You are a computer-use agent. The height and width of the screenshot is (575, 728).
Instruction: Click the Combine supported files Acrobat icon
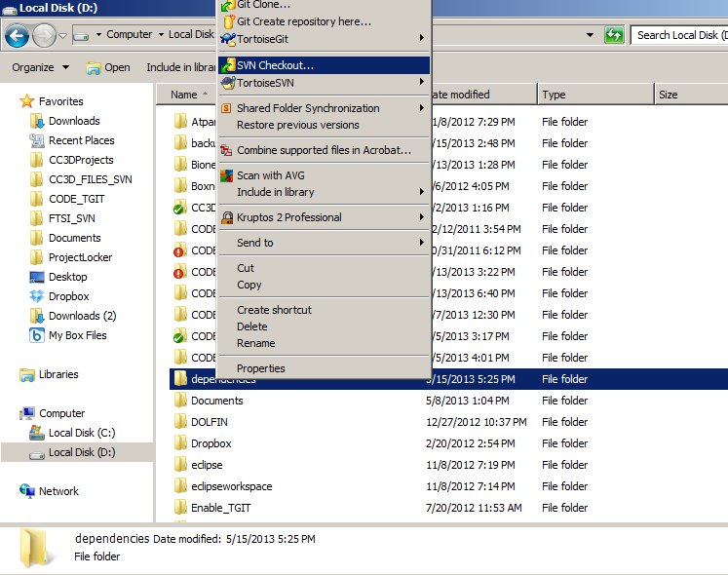[227, 150]
